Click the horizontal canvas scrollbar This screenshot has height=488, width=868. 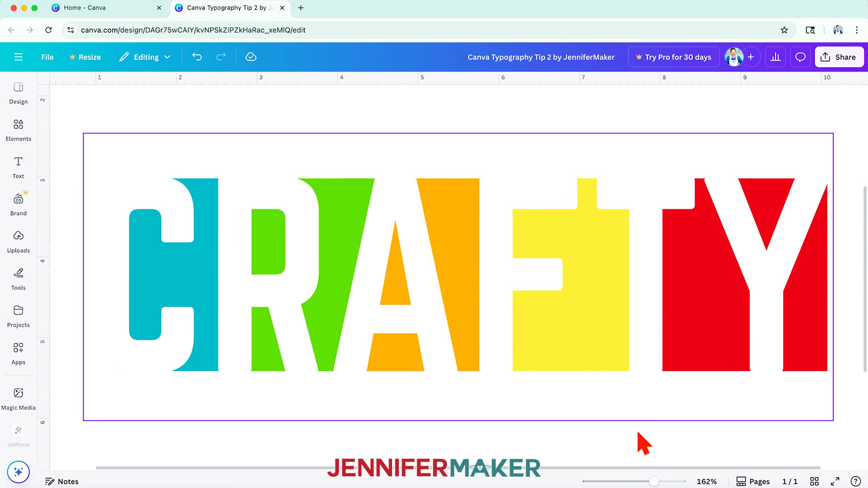coord(458,467)
